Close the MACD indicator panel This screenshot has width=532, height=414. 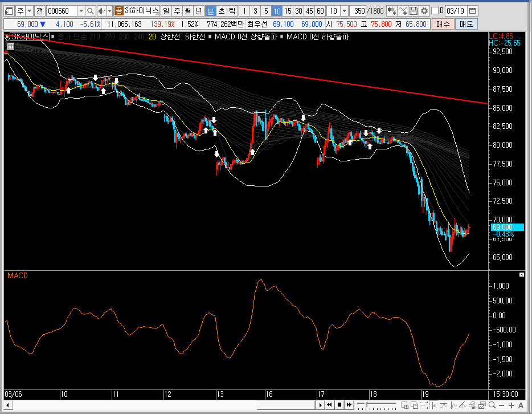coord(522,274)
